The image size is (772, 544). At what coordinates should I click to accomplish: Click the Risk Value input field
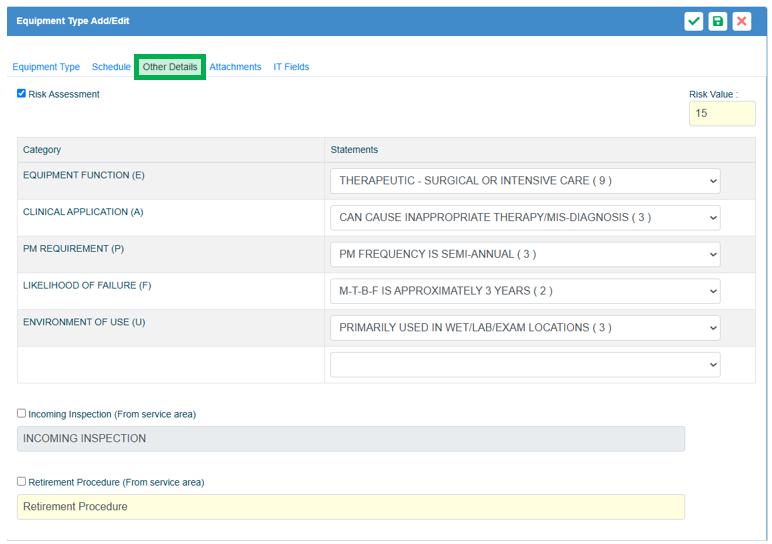722,113
